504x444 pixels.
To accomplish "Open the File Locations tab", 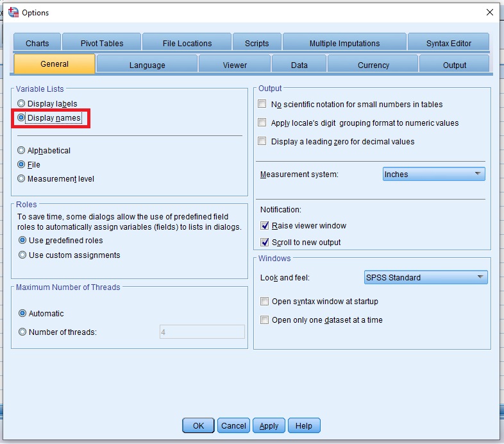I will click(187, 43).
